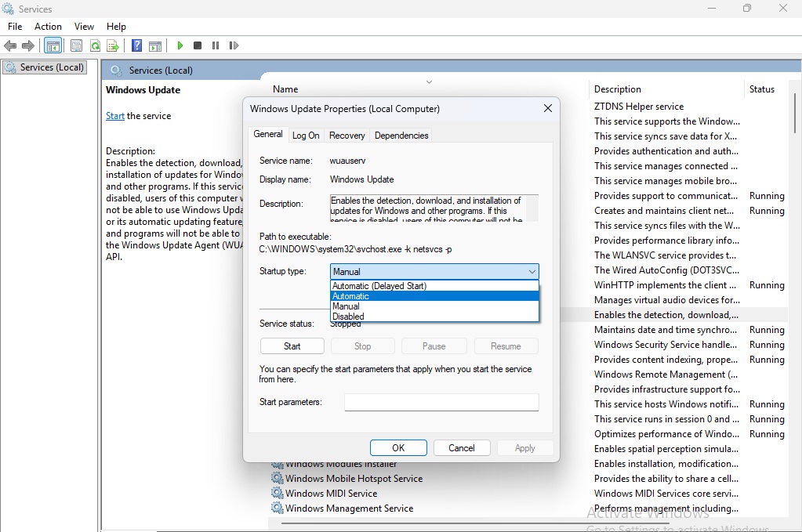
Task: Close the Windows Update Properties dialog
Action: tap(548, 108)
